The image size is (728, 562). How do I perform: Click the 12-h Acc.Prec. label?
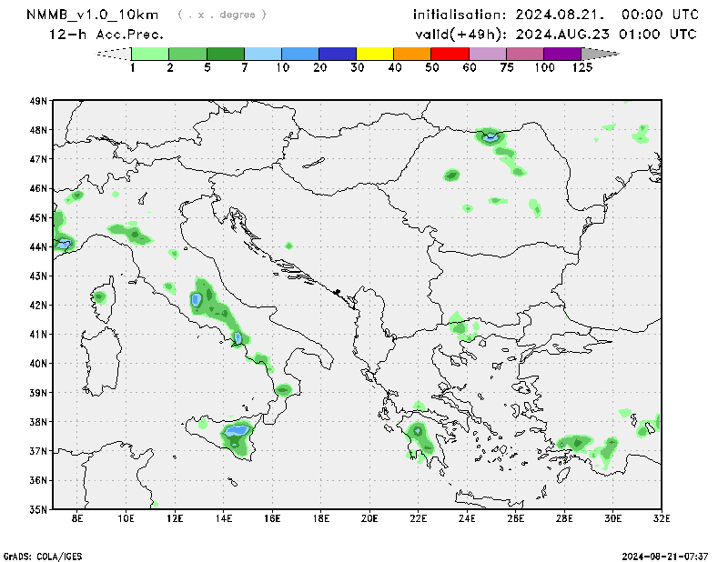[106, 35]
